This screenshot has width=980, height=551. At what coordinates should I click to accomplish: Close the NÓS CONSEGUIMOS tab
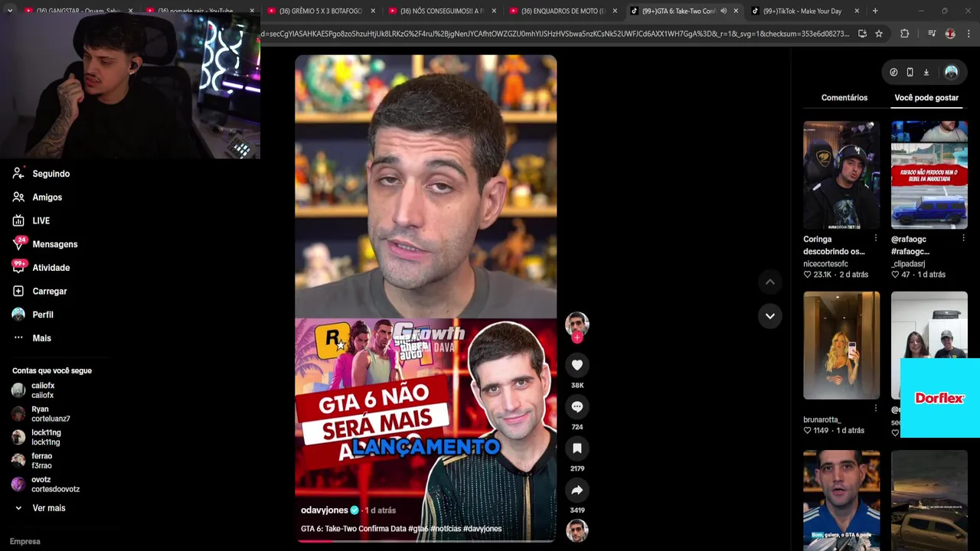[x=494, y=11]
